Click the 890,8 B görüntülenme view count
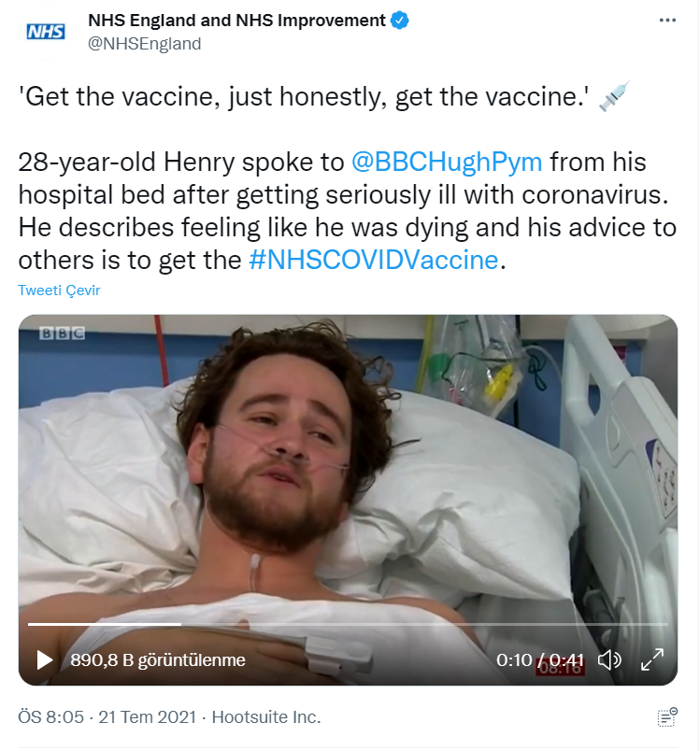Viewport: 700px width, 751px height. coord(158,660)
